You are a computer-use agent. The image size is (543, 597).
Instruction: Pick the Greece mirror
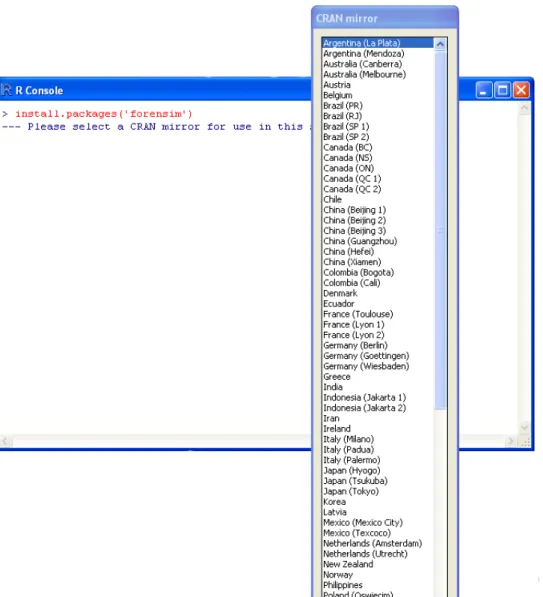click(x=378, y=377)
